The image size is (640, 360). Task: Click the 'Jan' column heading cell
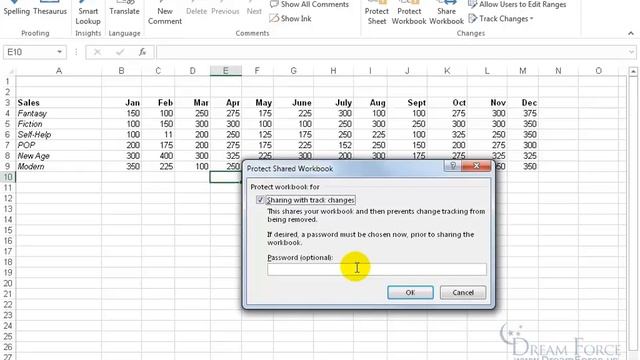tap(122, 102)
